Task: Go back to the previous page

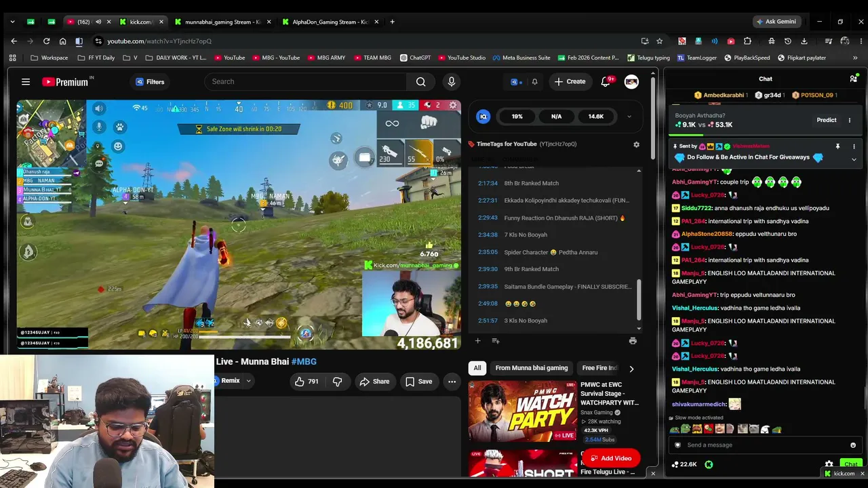Action: click(14, 41)
